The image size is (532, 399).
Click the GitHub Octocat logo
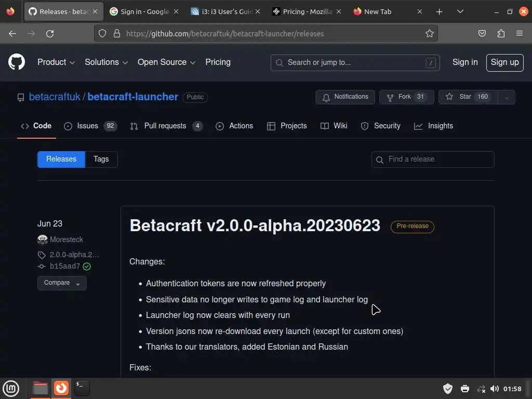click(x=17, y=62)
